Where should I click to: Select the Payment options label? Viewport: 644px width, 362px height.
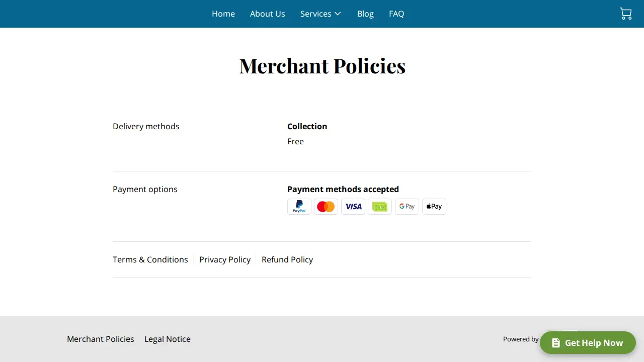(x=145, y=189)
